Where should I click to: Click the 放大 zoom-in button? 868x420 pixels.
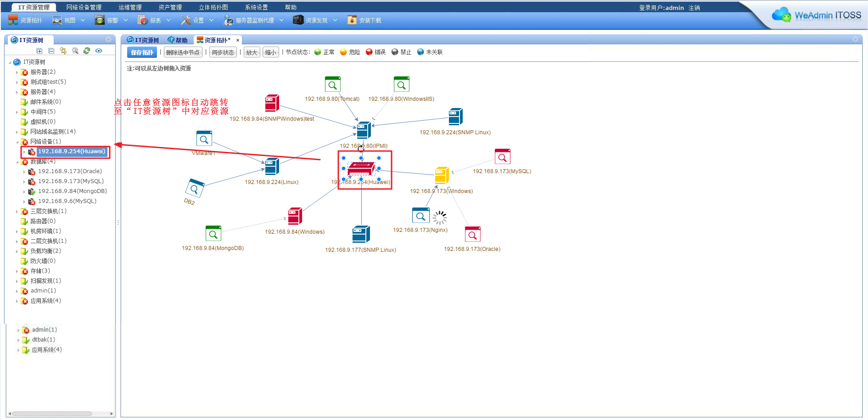click(x=251, y=52)
